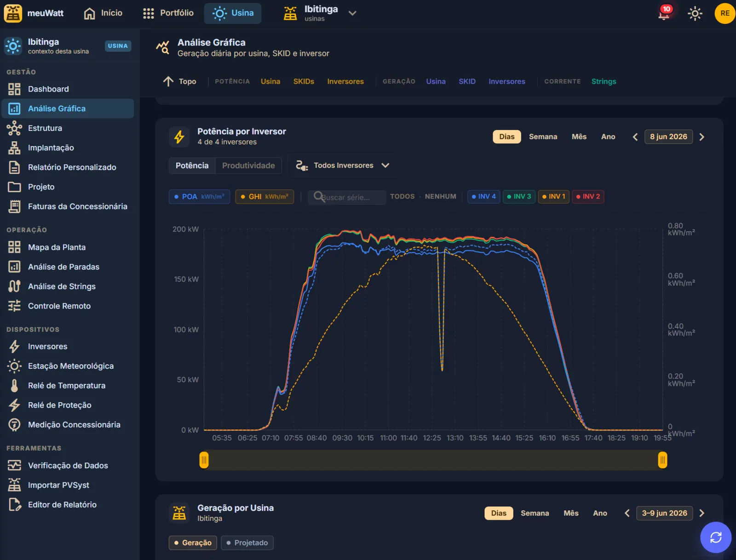Click the Buscar série search field
The height and width of the screenshot is (560, 736).
[x=347, y=197]
